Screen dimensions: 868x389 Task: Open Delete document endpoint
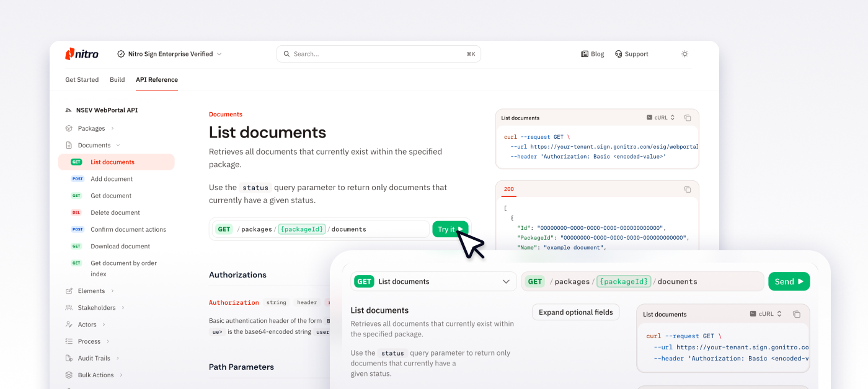tap(115, 212)
